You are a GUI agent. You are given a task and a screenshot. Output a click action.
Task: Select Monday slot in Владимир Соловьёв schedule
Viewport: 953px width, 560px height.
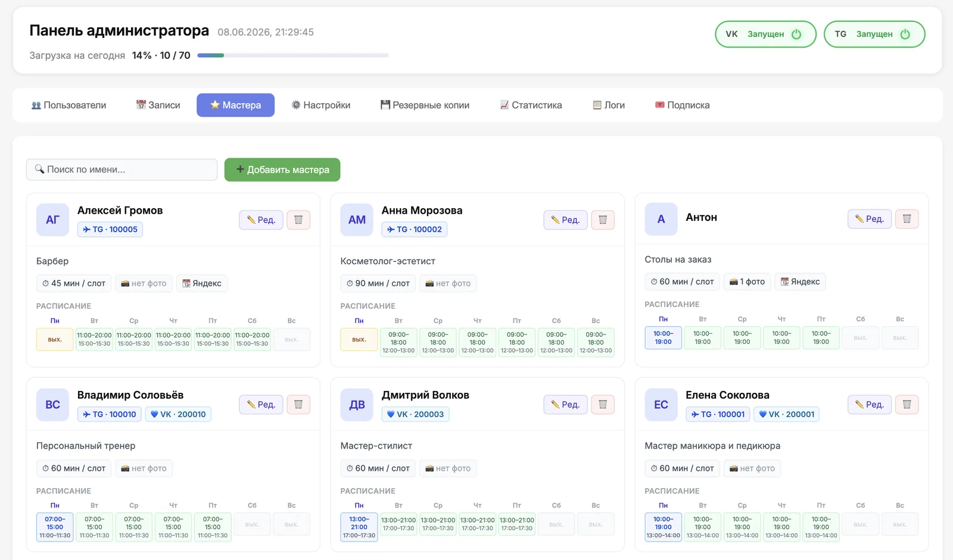55,527
